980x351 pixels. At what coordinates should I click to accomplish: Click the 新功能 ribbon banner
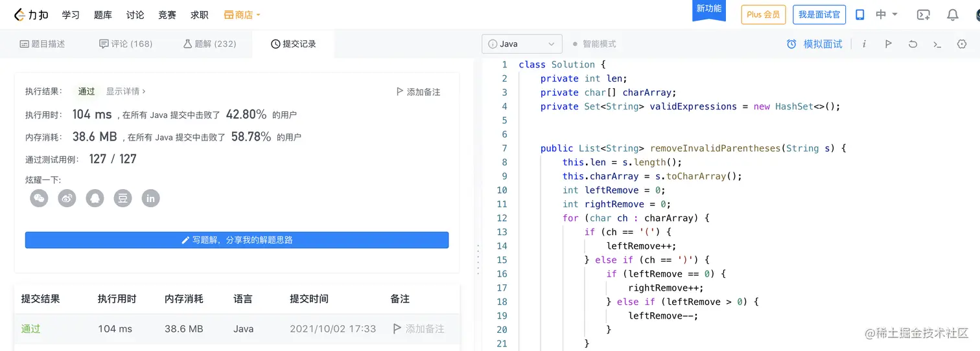(x=709, y=10)
